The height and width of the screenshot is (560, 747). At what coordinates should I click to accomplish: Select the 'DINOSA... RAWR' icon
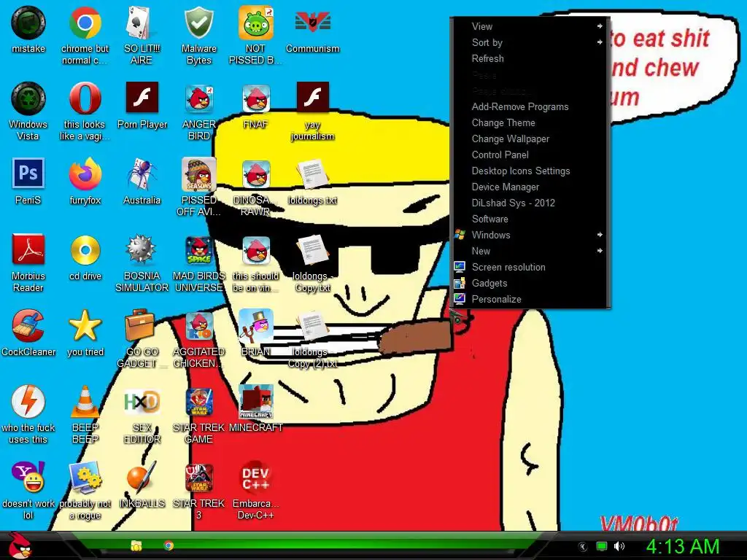pyautogui.click(x=256, y=174)
